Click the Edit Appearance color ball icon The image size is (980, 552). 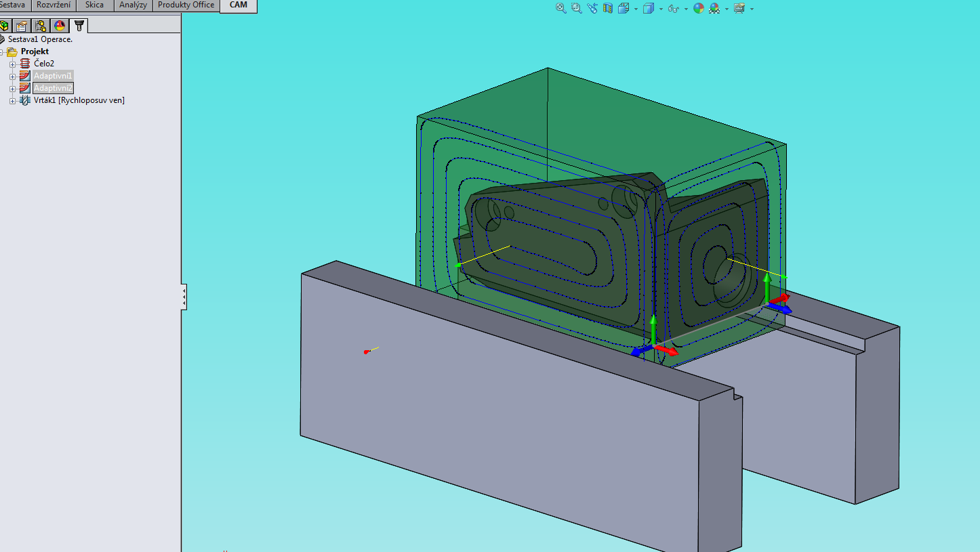pos(698,8)
